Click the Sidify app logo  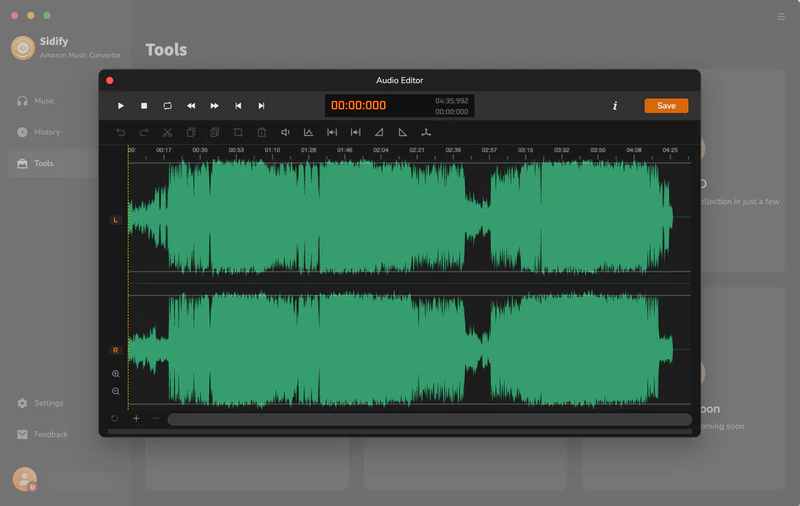tap(22, 48)
